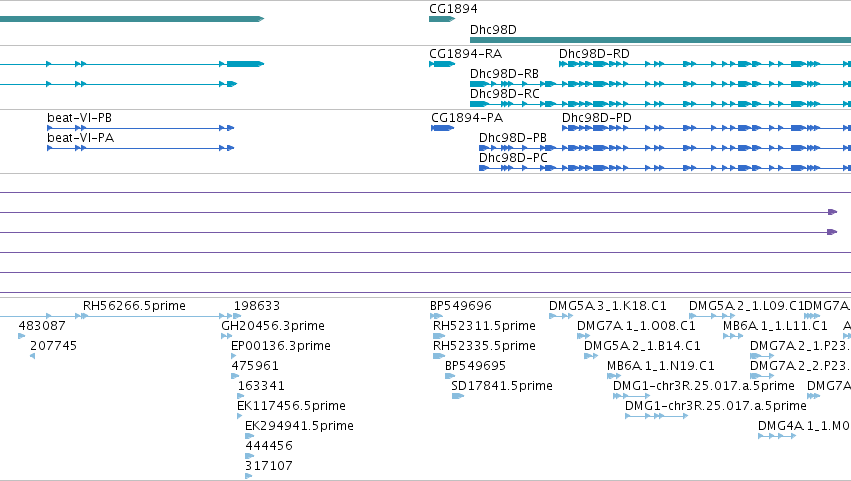
Task: Select the Dhc98D-RC transcript label
Action: 505,94
